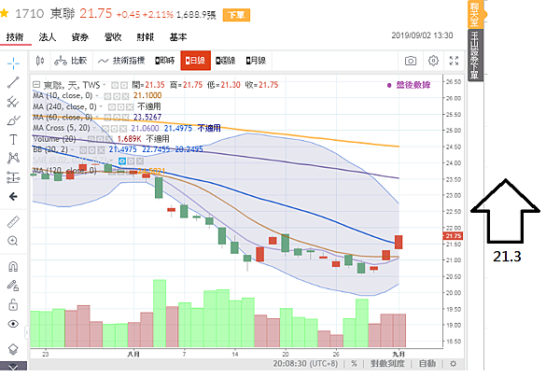Expand MA (10, close, 0) dropdown arrow
This screenshot has height=392, width=560.
point(96,96)
